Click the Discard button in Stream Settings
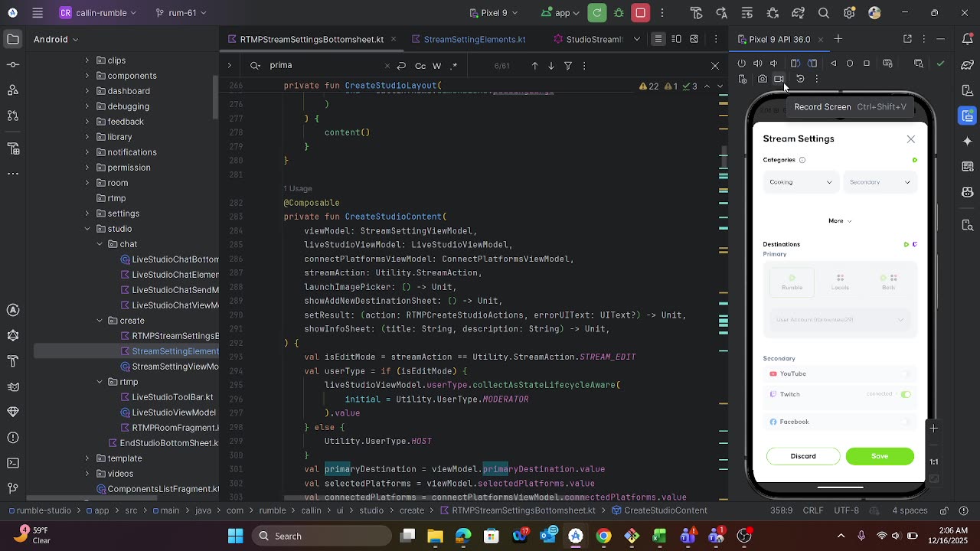The image size is (980, 551). pyautogui.click(x=803, y=456)
